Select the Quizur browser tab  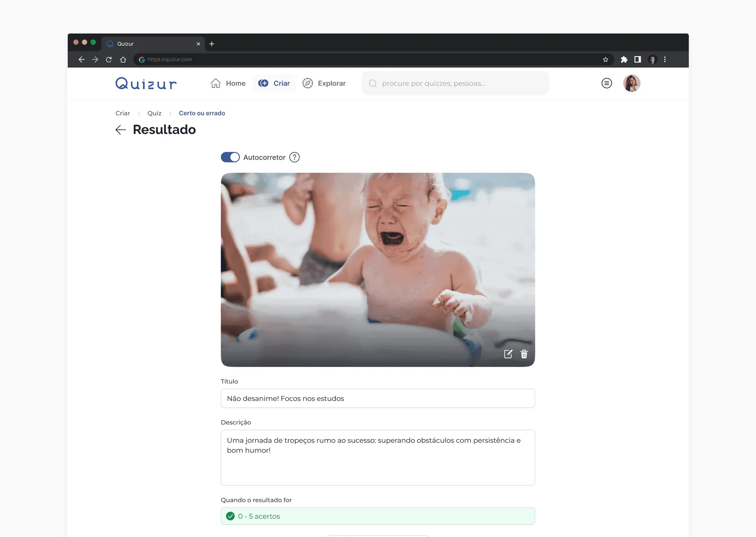(x=154, y=44)
